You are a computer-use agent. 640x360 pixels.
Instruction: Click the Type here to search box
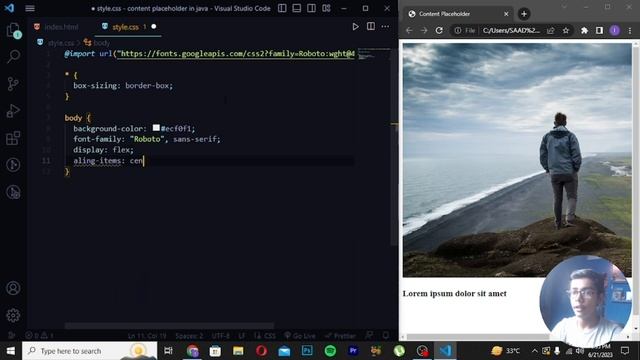89,351
